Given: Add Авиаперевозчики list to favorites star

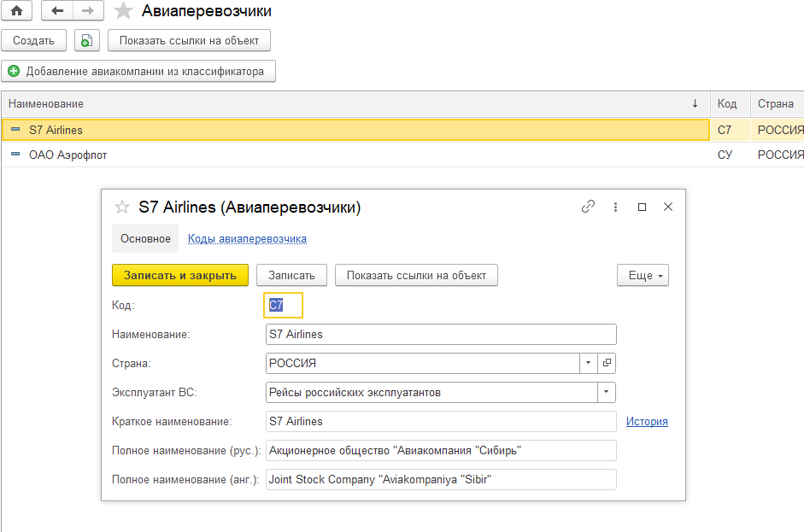Looking at the screenshot, I should point(123,11).
